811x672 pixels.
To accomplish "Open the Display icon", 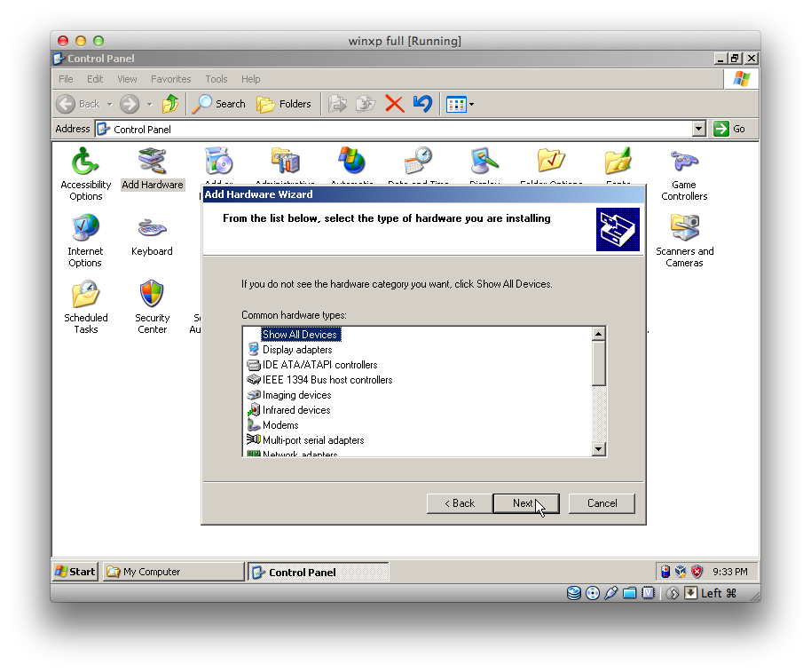I will pyautogui.click(x=484, y=161).
